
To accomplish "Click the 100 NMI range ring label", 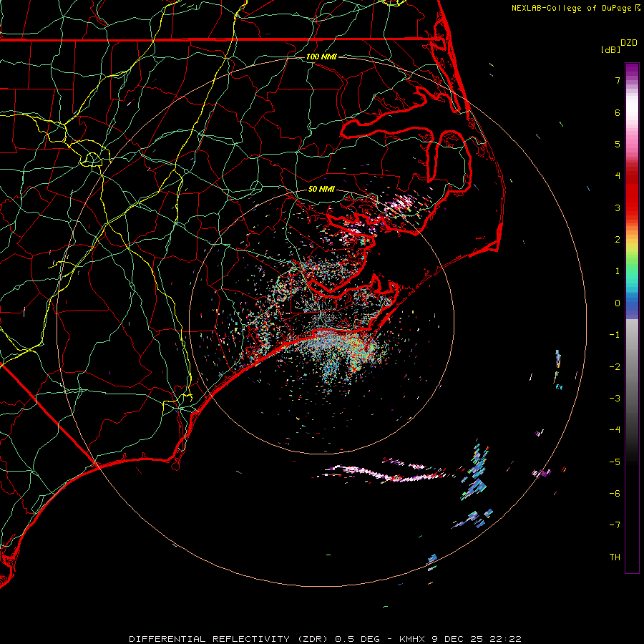I will click(321, 57).
